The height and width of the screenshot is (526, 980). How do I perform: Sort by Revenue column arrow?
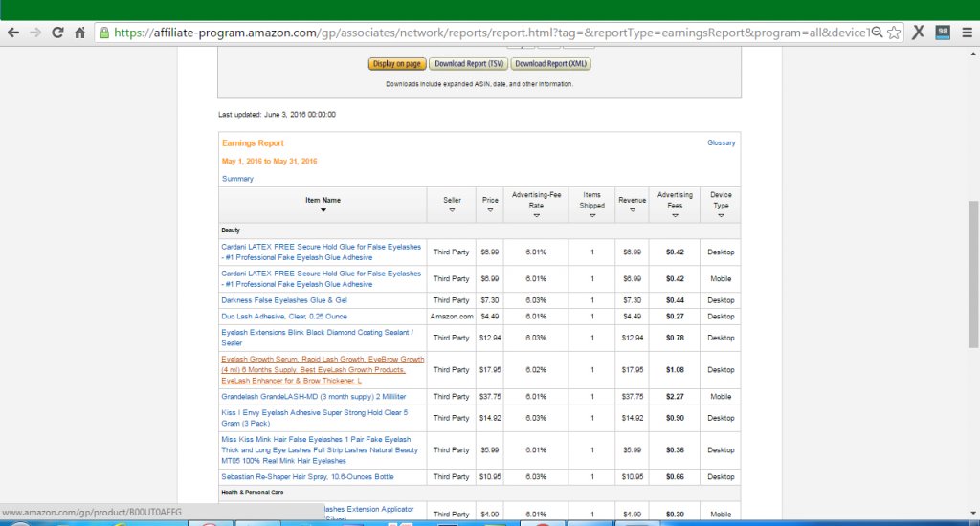[633, 210]
